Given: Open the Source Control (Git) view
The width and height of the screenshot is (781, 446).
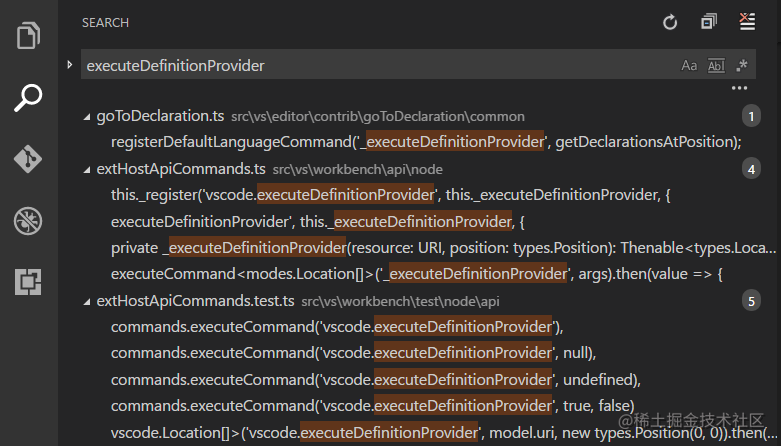Looking at the screenshot, I should 28,159.
